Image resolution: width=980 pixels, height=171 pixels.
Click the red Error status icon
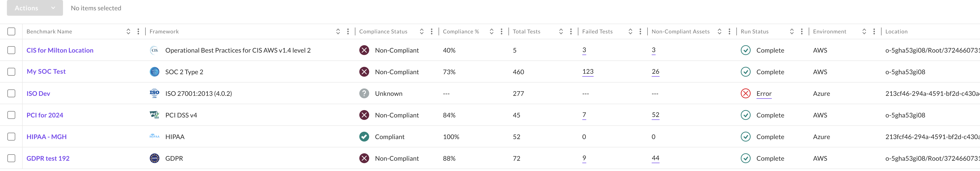(745, 93)
